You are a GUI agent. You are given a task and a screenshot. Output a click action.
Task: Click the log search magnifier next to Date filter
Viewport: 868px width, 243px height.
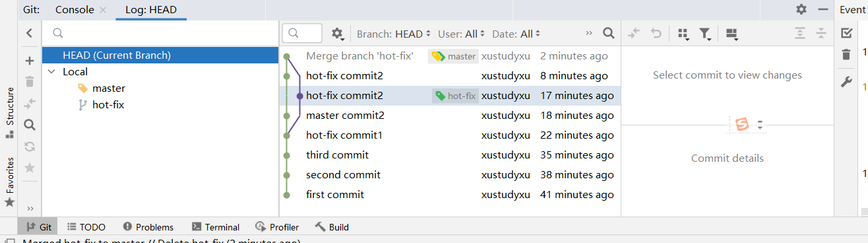[609, 33]
